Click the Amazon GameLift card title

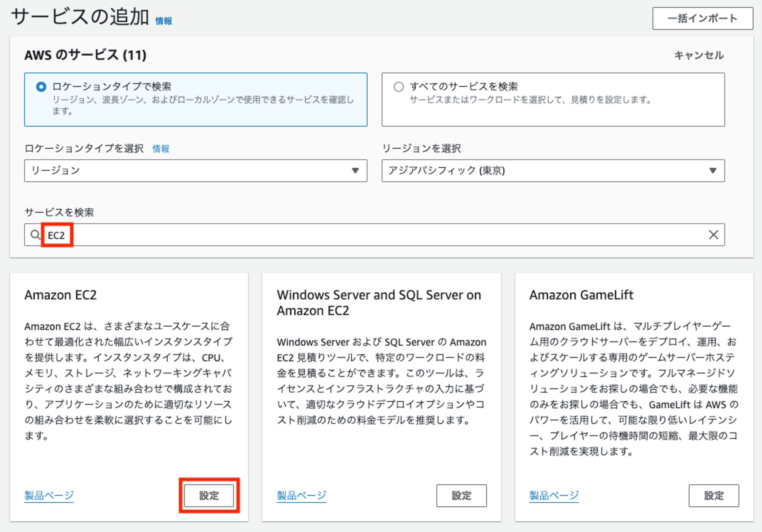pyautogui.click(x=581, y=295)
